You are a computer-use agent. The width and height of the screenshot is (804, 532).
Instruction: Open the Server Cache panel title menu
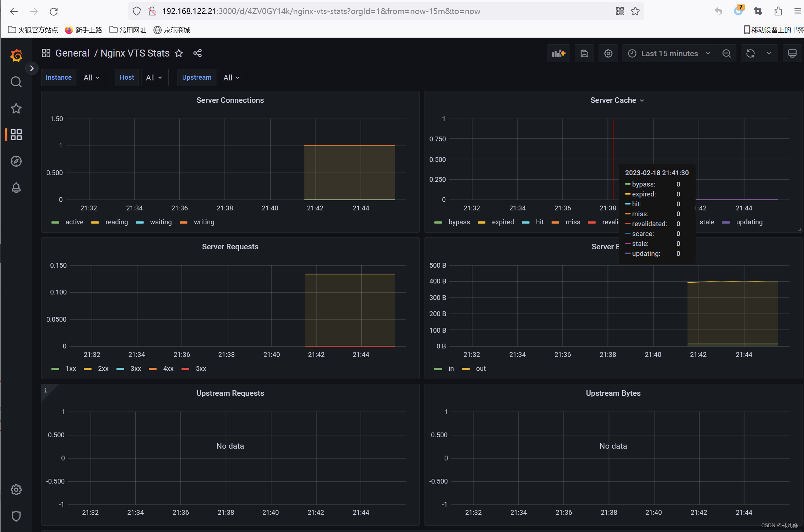[617, 100]
